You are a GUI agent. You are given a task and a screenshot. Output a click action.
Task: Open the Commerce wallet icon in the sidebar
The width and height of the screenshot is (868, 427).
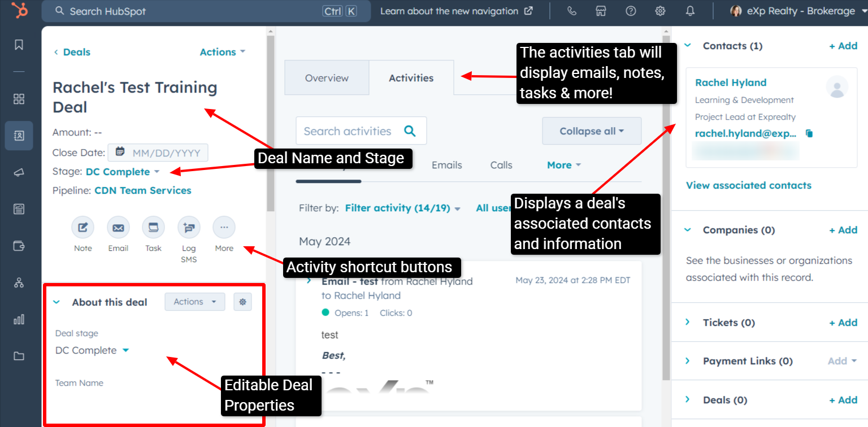pos(19,246)
